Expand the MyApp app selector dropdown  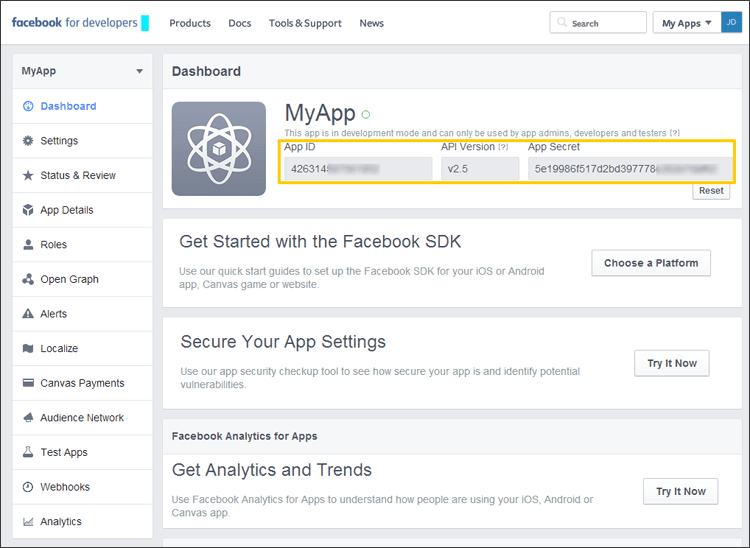pos(139,72)
